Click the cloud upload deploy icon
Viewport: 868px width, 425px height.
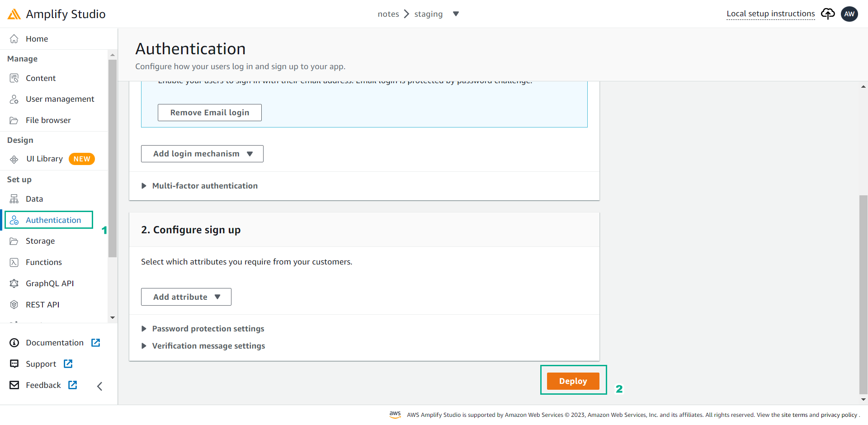pos(828,14)
